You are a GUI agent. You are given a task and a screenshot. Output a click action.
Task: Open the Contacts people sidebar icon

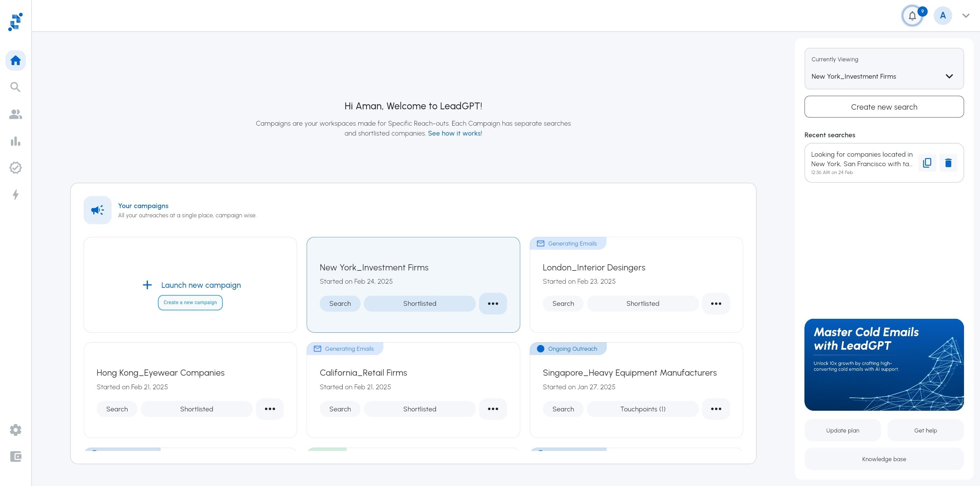16,114
